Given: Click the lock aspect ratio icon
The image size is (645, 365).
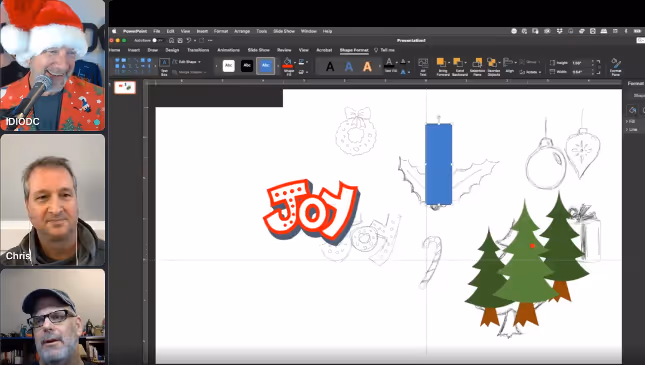Looking at the screenshot, I should (x=598, y=67).
